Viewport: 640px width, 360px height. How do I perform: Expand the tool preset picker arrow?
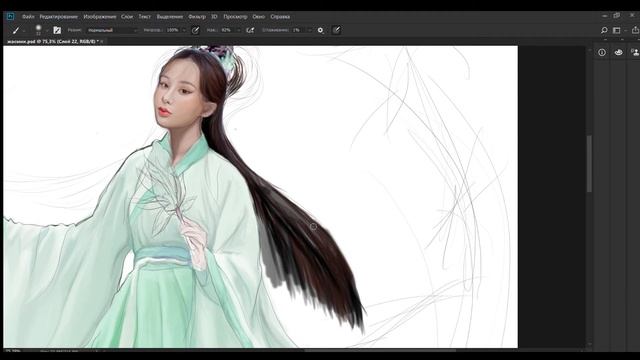24,31
